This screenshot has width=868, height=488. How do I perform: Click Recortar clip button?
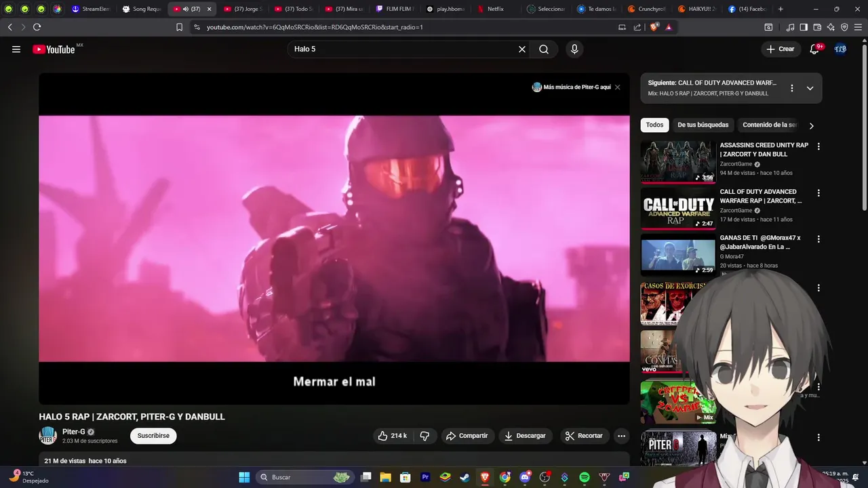(584, 436)
